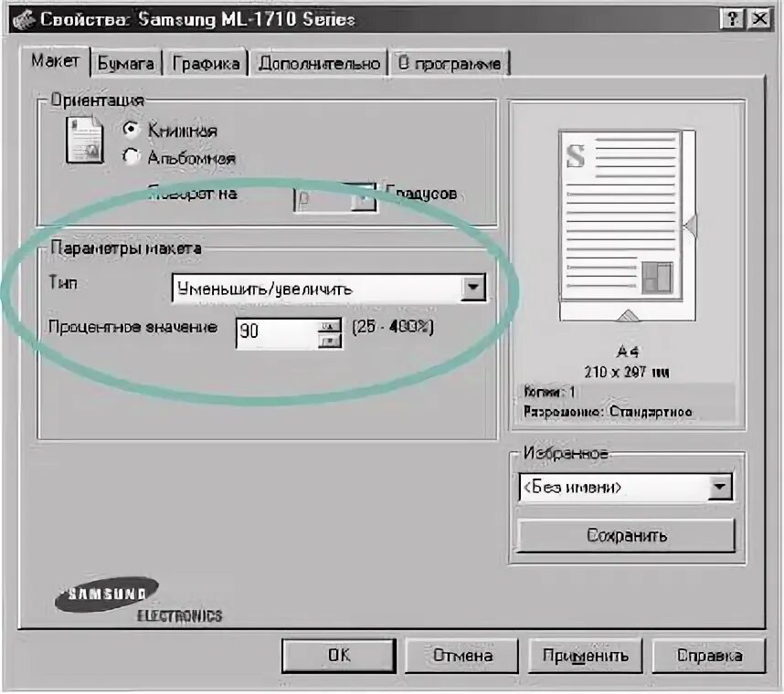Open the rotation degrees dropdown
The height and width of the screenshot is (694, 784).
click(x=364, y=200)
